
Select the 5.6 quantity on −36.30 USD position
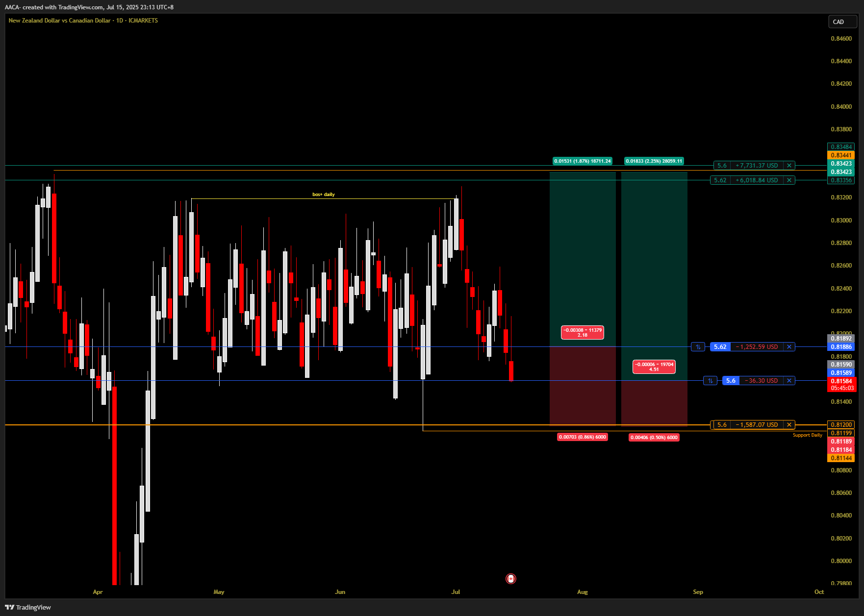pyautogui.click(x=731, y=381)
